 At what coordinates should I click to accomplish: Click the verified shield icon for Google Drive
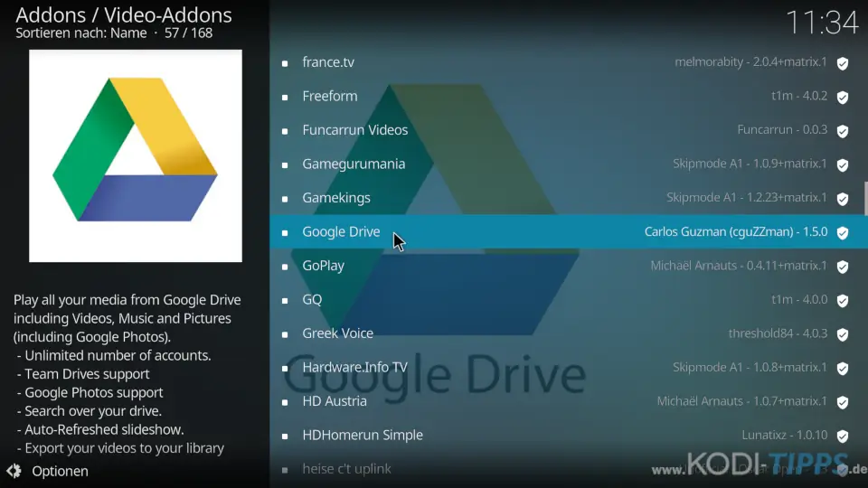click(x=843, y=233)
